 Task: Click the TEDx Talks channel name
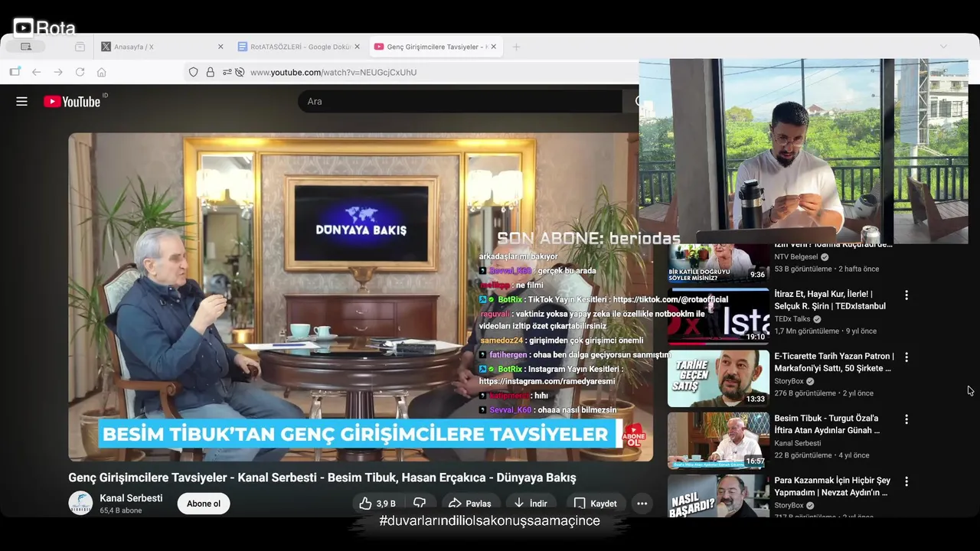792,319
